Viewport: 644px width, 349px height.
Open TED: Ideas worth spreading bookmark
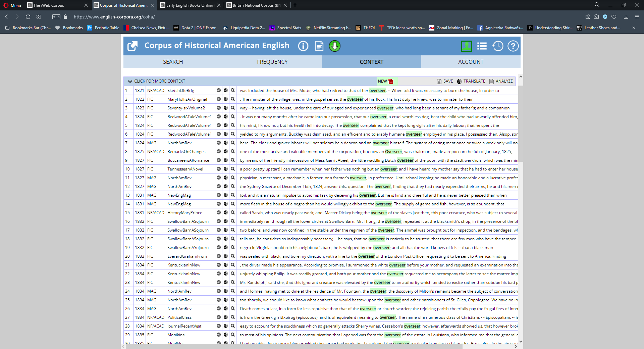tap(402, 28)
